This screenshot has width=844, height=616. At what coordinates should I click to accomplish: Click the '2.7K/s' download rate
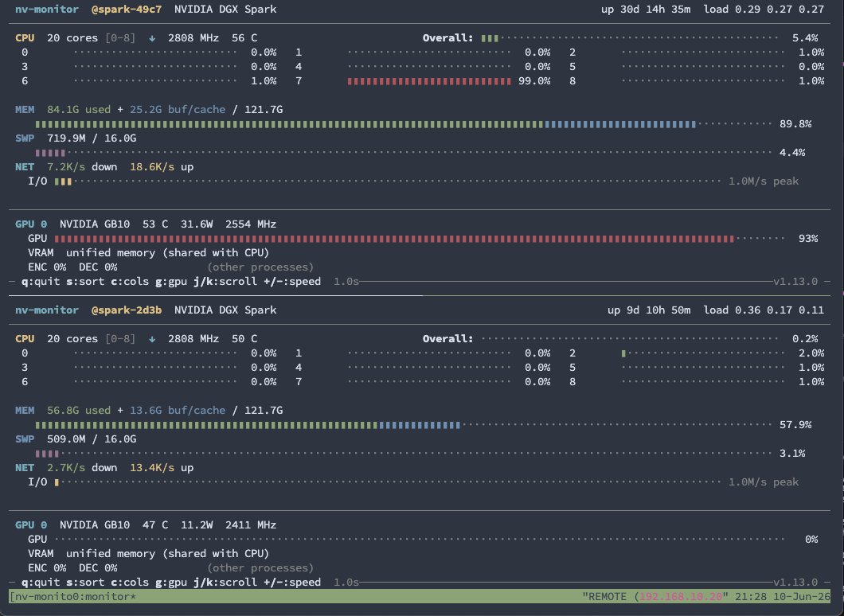65,468
